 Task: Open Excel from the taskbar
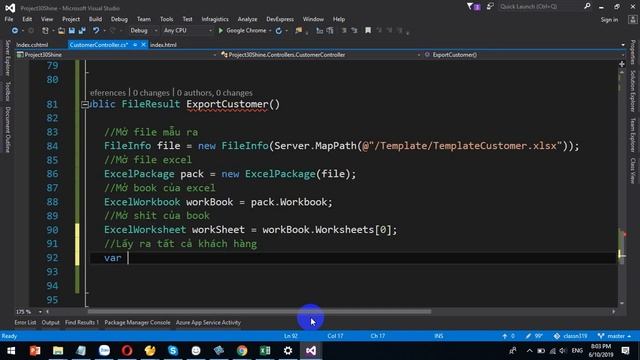point(265,351)
